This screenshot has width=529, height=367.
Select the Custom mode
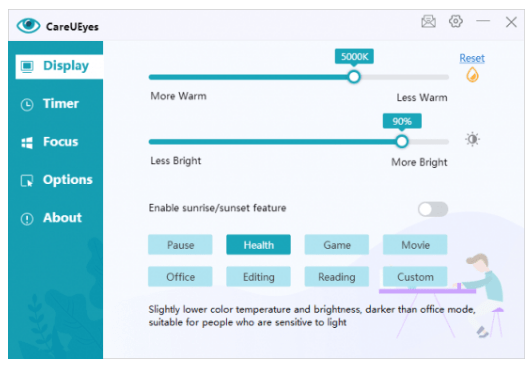415,277
